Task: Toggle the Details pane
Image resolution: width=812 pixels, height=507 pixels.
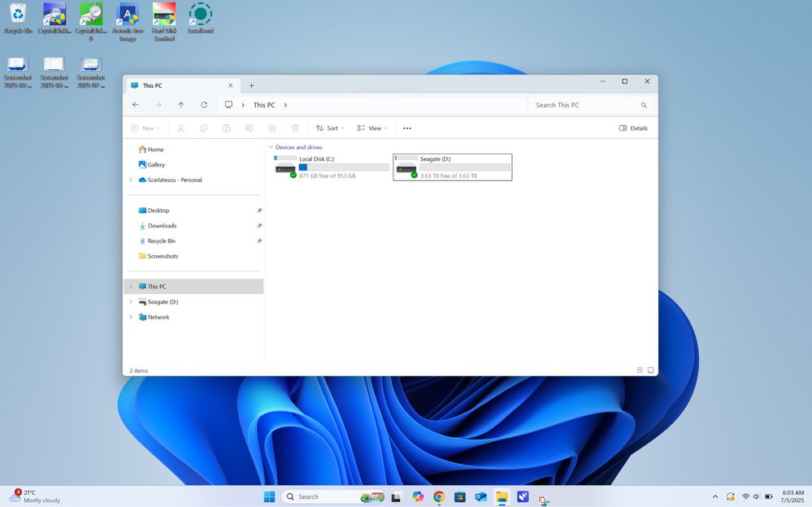Action: pos(633,128)
